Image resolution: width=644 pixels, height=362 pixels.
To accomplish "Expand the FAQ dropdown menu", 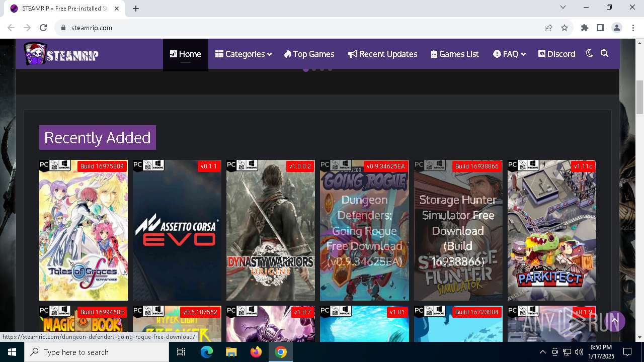I will pyautogui.click(x=509, y=54).
